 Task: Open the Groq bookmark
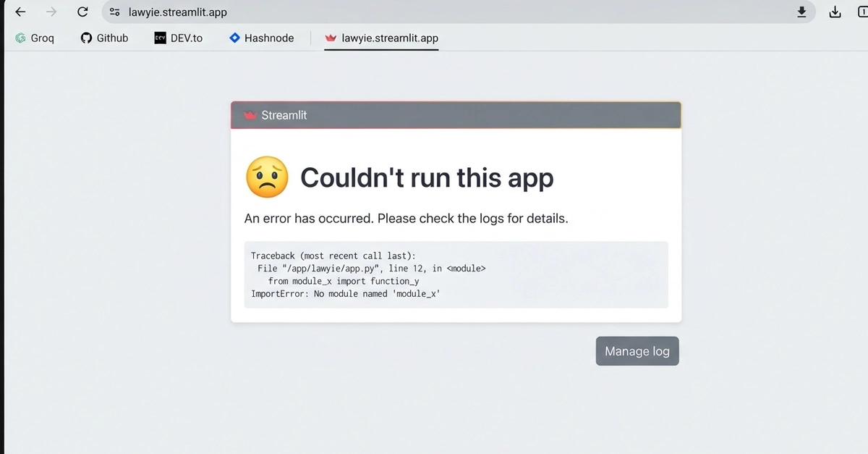pos(35,38)
